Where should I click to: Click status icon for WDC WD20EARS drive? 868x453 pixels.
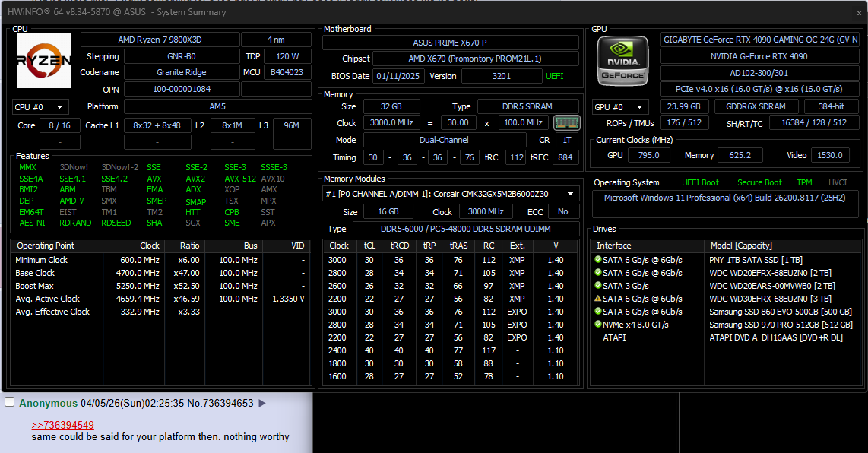[x=598, y=285]
